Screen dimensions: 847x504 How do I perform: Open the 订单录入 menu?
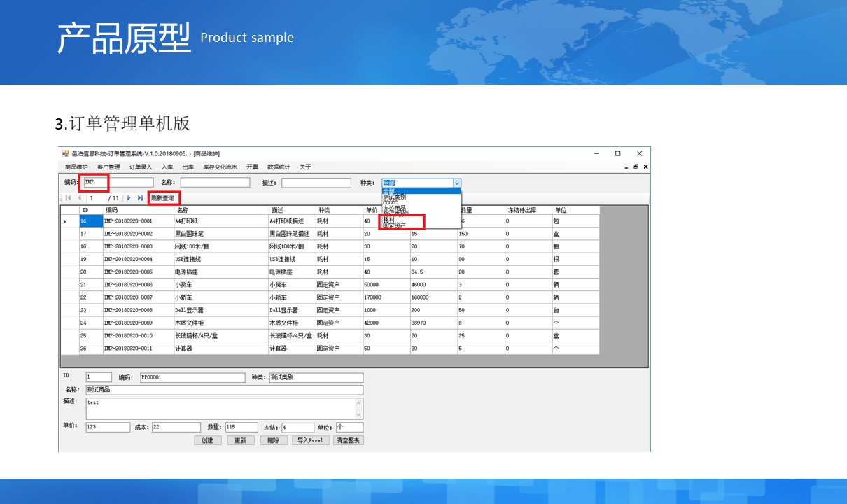(x=140, y=167)
